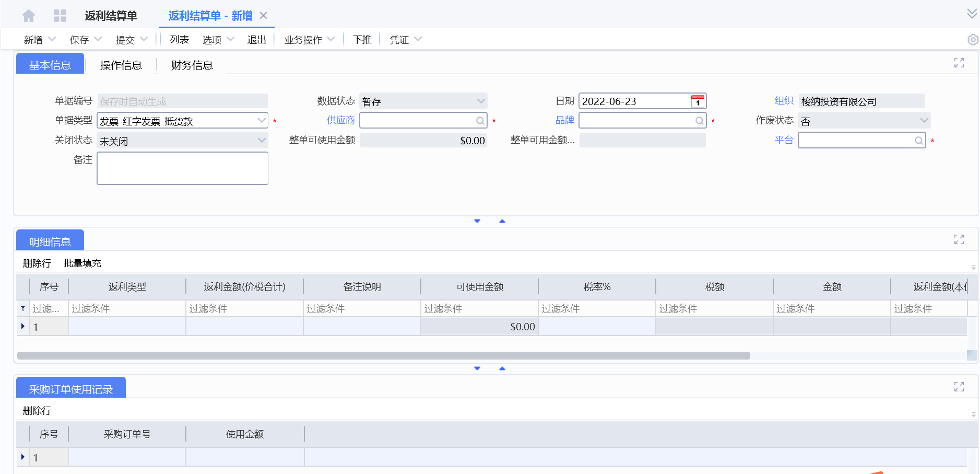This screenshot has height=474, width=980.
Task: Click 删除行 in the 明细信息 section
Action: [37, 263]
